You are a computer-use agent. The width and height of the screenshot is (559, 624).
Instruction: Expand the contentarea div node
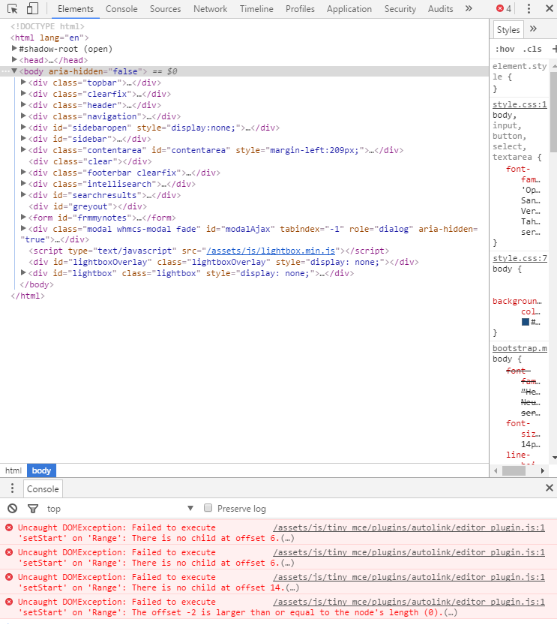coord(23,150)
